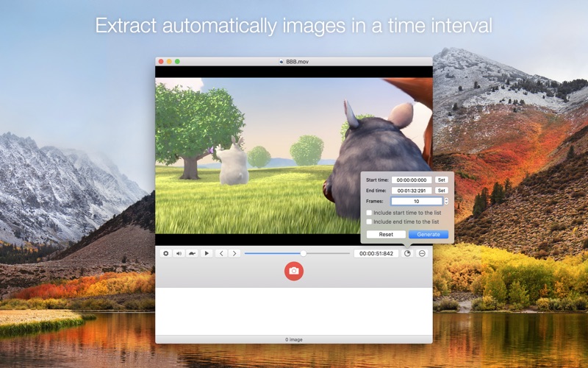Screen dimensions: 588x368
Task: Click the Reset button in the popover
Action: click(x=386, y=234)
